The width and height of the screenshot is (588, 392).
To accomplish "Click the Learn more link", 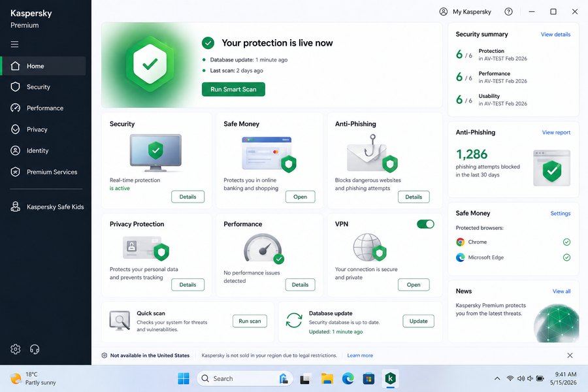I will click(x=360, y=355).
